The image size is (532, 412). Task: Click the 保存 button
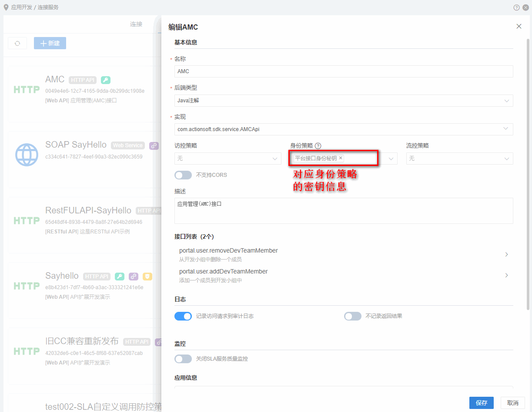pyautogui.click(x=482, y=403)
